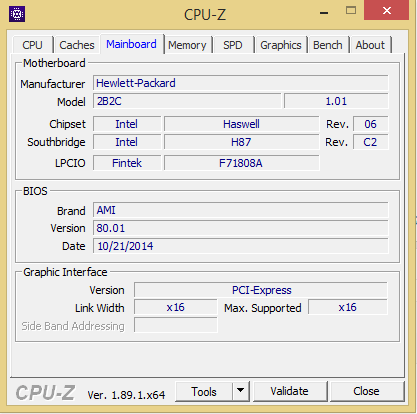Go to the SPD tab

(233, 45)
